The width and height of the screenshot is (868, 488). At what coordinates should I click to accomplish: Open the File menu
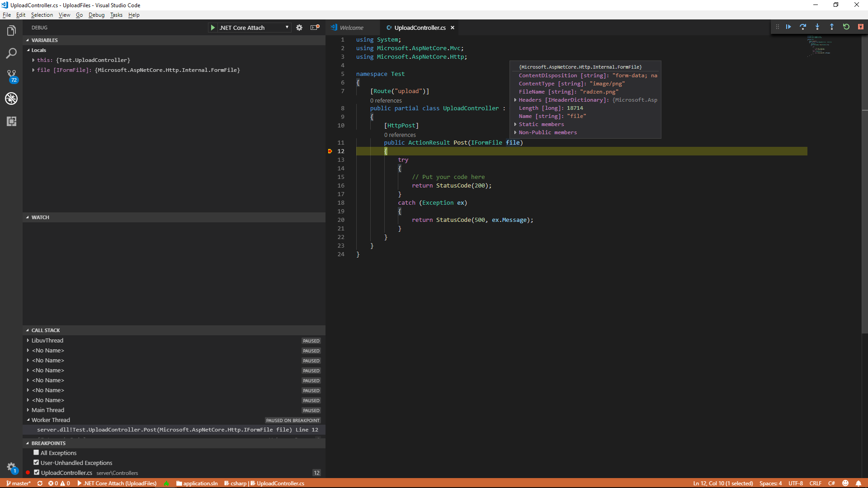(7, 15)
